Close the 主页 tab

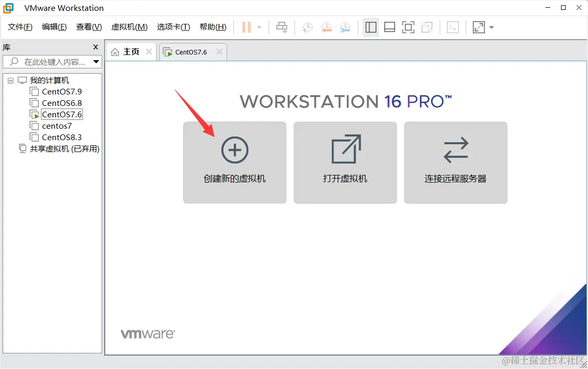pyautogui.click(x=149, y=52)
